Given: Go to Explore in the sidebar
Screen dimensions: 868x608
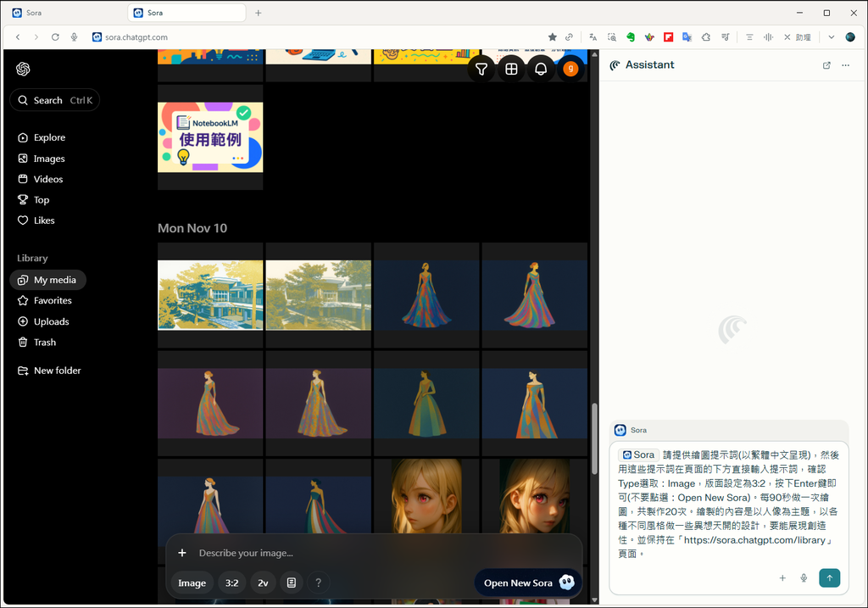Looking at the screenshot, I should click(x=49, y=137).
